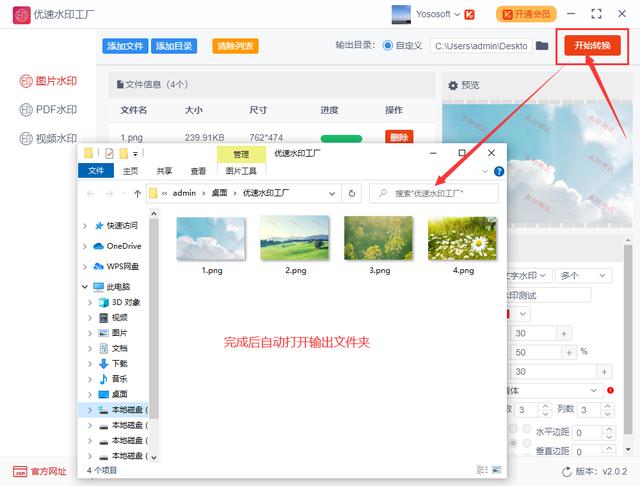Open the 图片工具 ribbon tab

click(x=241, y=171)
